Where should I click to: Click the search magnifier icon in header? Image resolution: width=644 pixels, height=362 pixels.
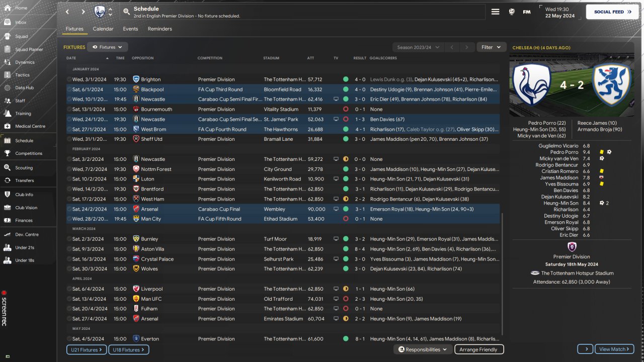126,12
